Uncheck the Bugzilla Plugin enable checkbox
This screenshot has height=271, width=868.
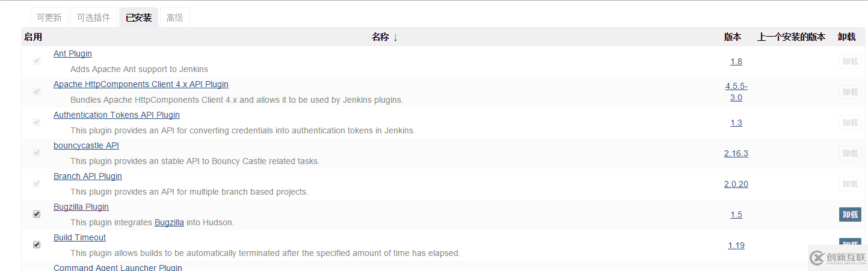tap(37, 214)
